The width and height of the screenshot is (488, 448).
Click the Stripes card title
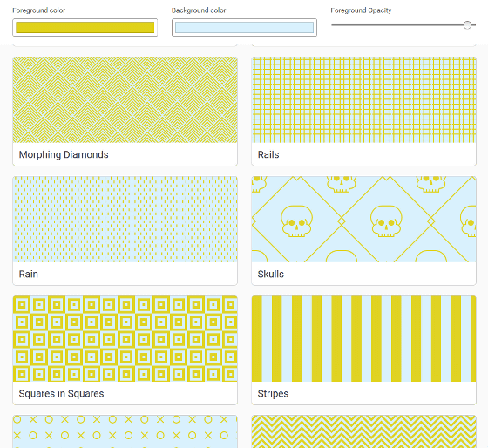273,394
